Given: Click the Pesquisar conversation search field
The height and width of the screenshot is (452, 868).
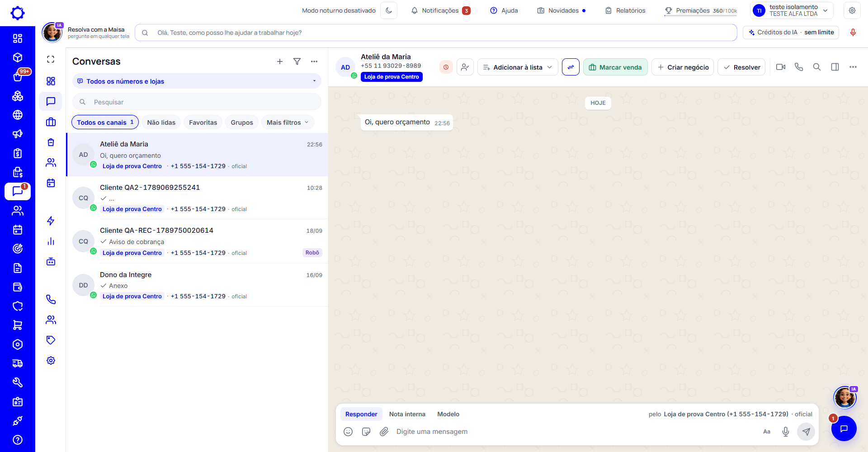Looking at the screenshot, I should 197,102.
